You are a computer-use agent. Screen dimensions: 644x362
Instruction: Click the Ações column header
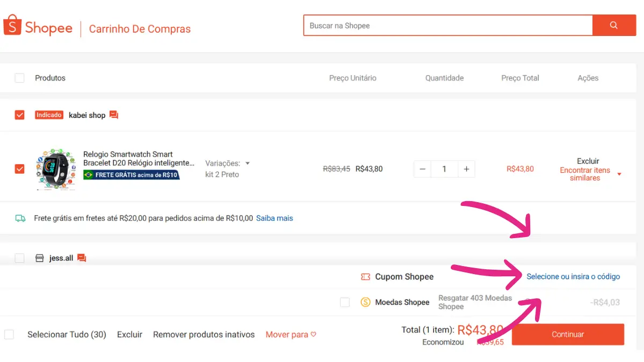click(x=588, y=78)
